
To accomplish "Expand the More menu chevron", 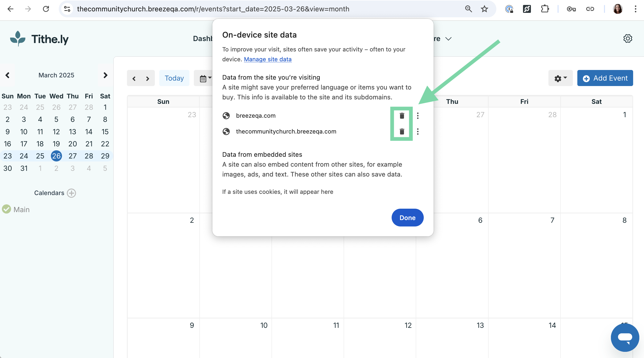I will 448,39.
